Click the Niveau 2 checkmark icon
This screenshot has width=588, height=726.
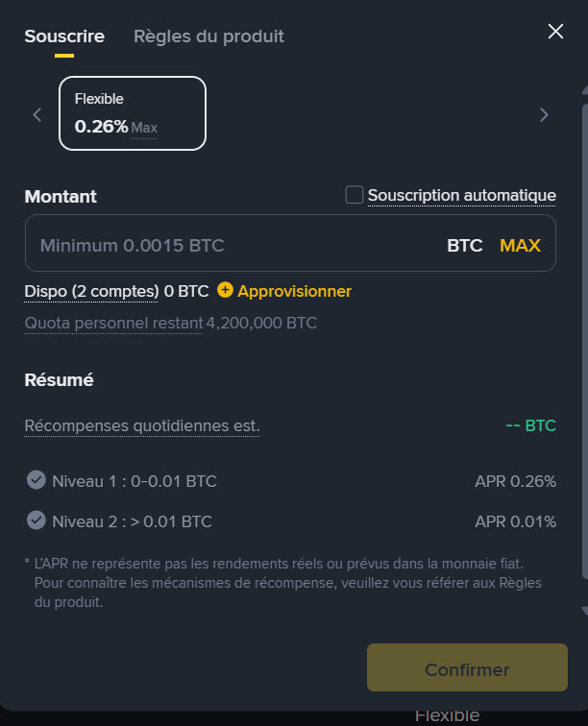[x=37, y=520]
